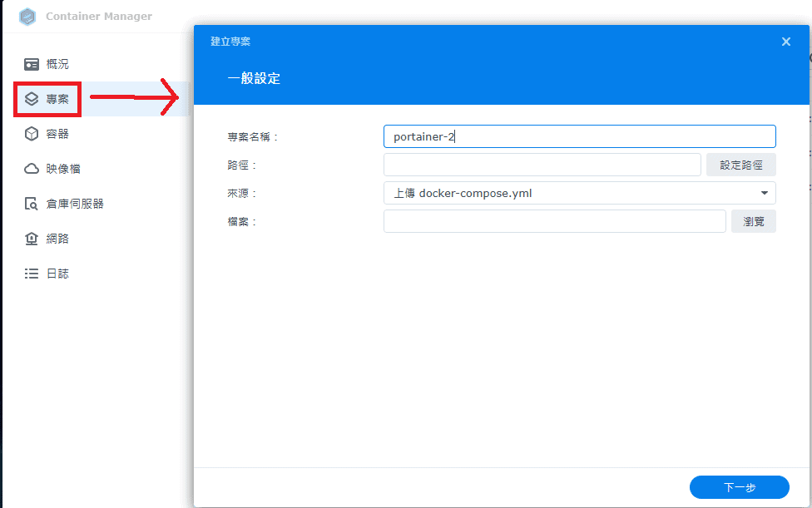Focus the 專案名稱 field containing portainer-2
The height and width of the screenshot is (508, 812).
(579, 136)
